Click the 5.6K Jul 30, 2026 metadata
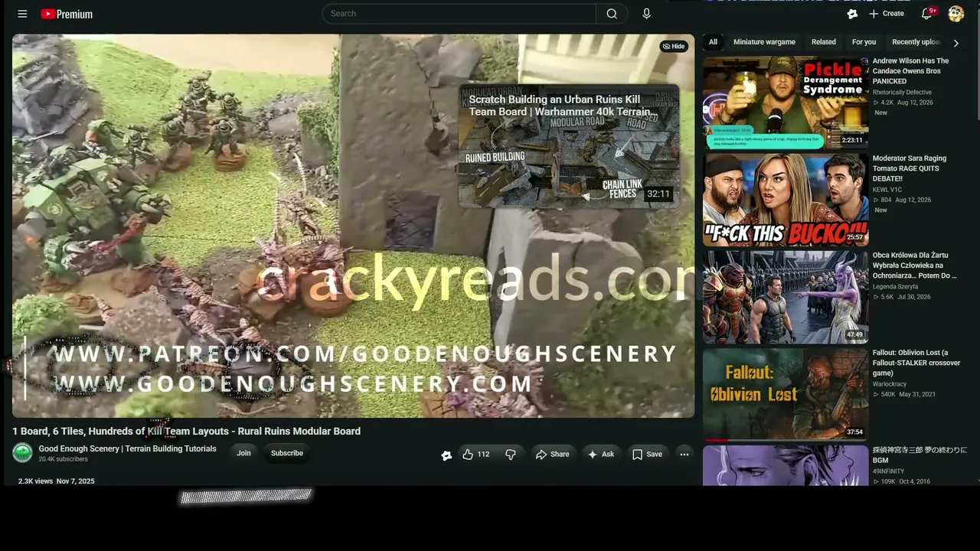Viewport: 980px width, 551px height. click(902, 297)
